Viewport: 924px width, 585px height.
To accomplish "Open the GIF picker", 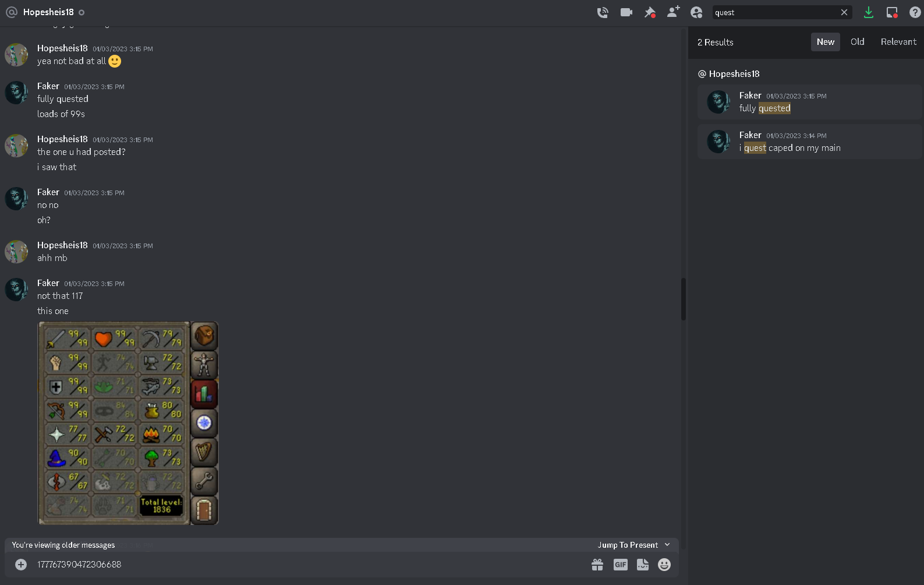I will (621, 565).
